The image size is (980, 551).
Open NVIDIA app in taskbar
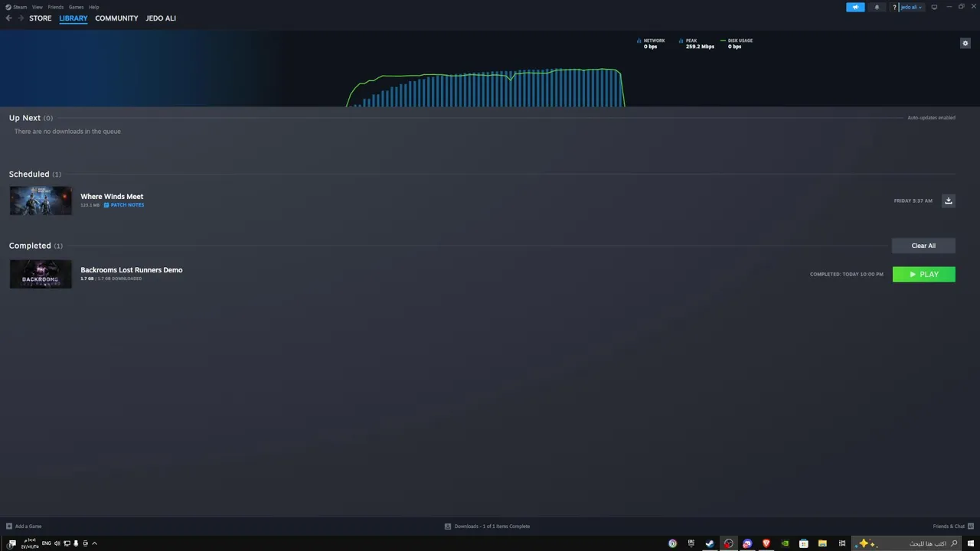(785, 543)
